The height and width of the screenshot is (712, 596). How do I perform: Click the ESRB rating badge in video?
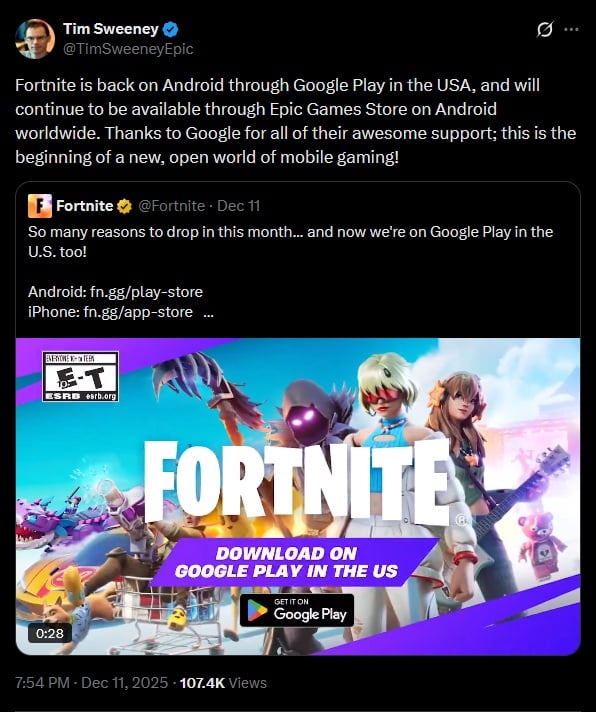(80, 376)
